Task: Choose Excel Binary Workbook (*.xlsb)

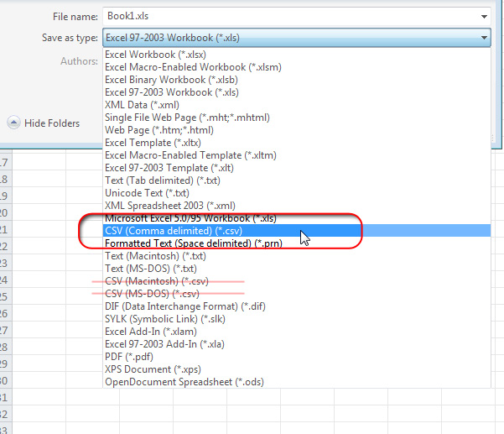Action: click(296, 80)
